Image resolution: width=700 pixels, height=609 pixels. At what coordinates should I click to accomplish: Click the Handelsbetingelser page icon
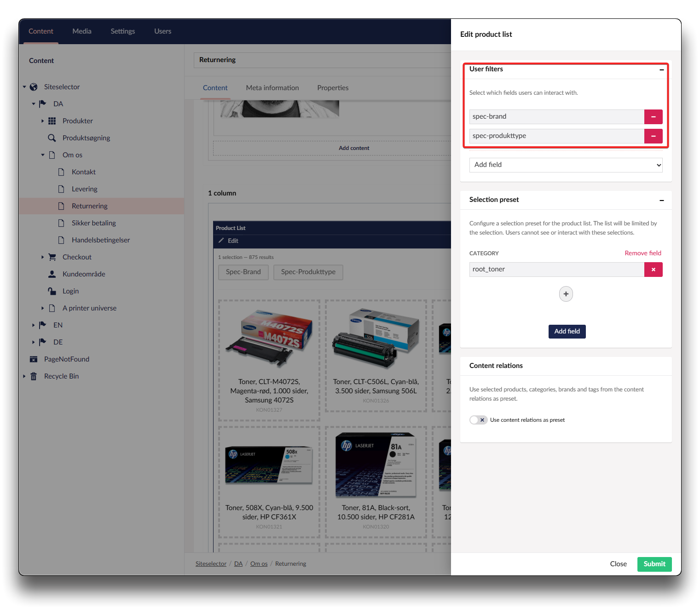click(x=61, y=240)
